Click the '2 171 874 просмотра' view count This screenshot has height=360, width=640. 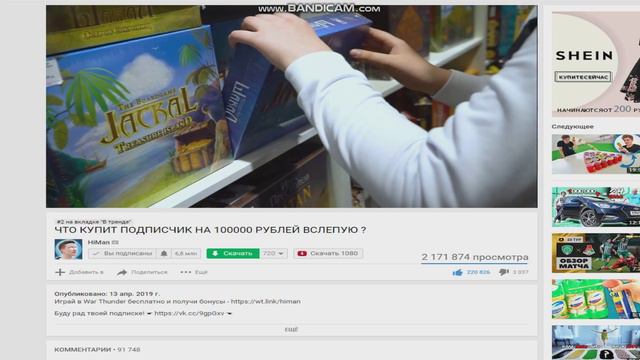pyautogui.click(x=475, y=257)
